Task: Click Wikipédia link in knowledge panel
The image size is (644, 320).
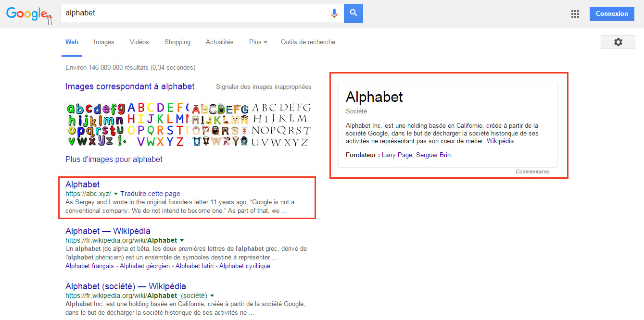Action: click(500, 141)
